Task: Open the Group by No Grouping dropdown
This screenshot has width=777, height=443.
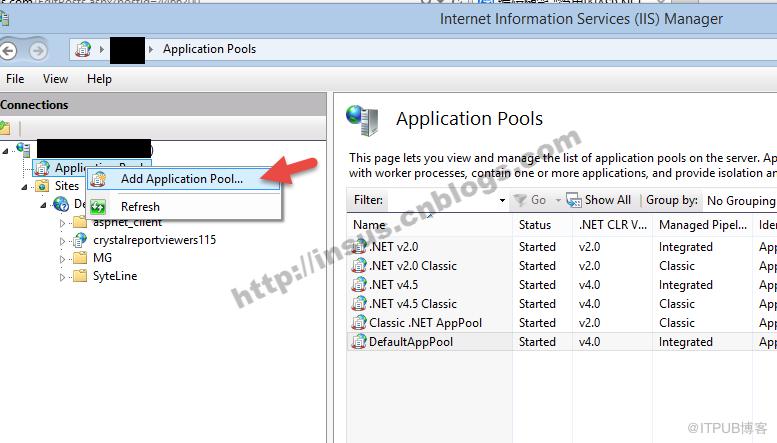Action: tap(740, 200)
